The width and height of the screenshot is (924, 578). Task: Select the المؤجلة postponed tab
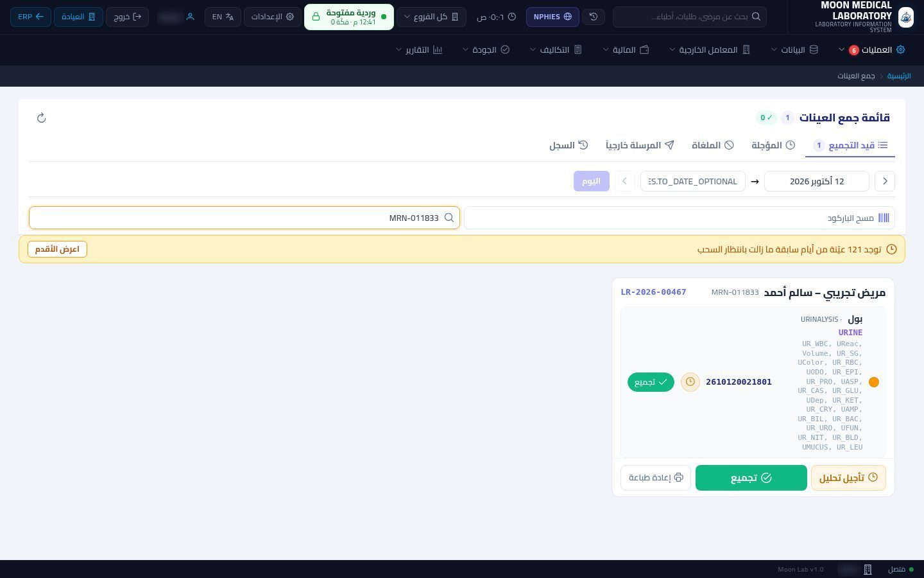tap(773, 145)
